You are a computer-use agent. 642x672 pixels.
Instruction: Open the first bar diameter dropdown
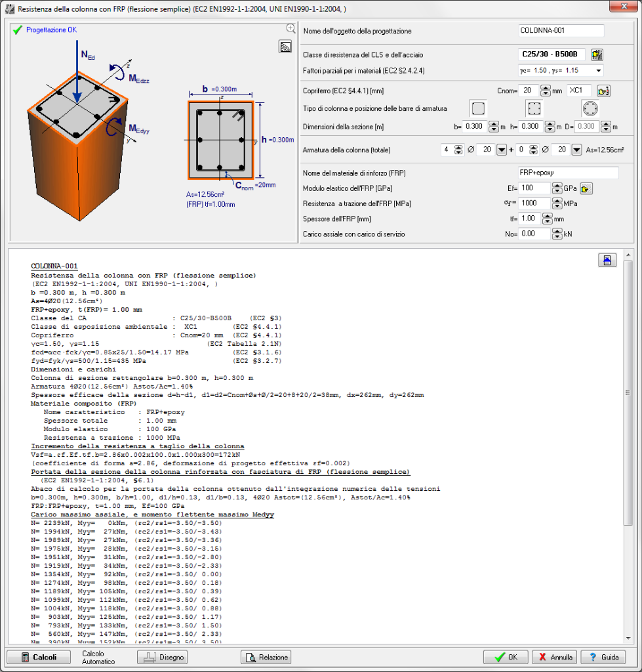(501, 150)
